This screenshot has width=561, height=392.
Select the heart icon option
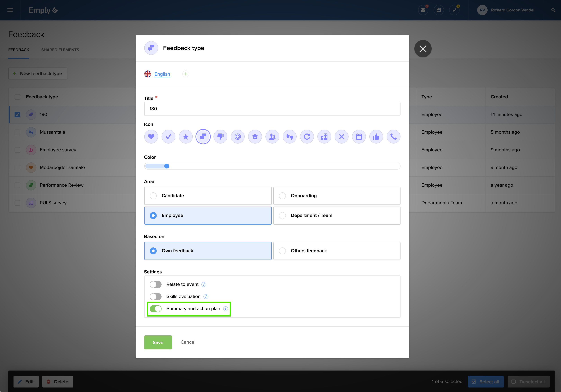(x=151, y=137)
